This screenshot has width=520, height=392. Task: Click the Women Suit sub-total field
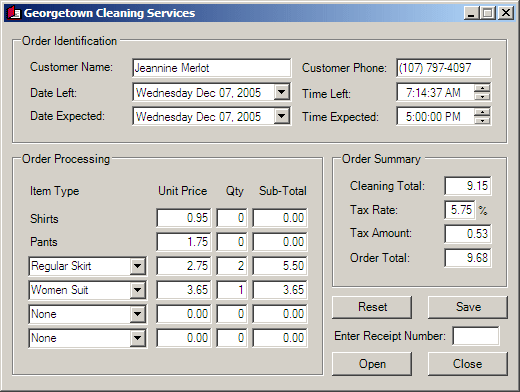pyautogui.click(x=280, y=290)
